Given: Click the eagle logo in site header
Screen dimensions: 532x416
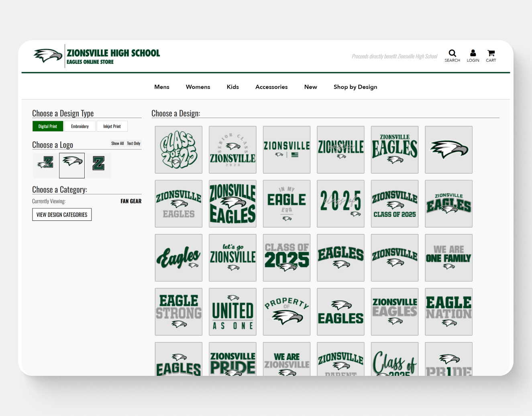Looking at the screenshot, I should (x=48, y=56).
